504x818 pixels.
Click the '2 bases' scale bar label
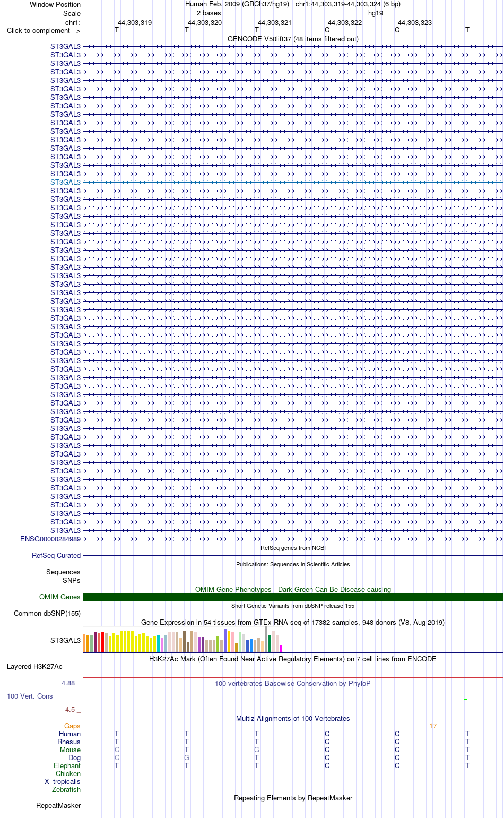pyautogui.click(x=208, y=13)
